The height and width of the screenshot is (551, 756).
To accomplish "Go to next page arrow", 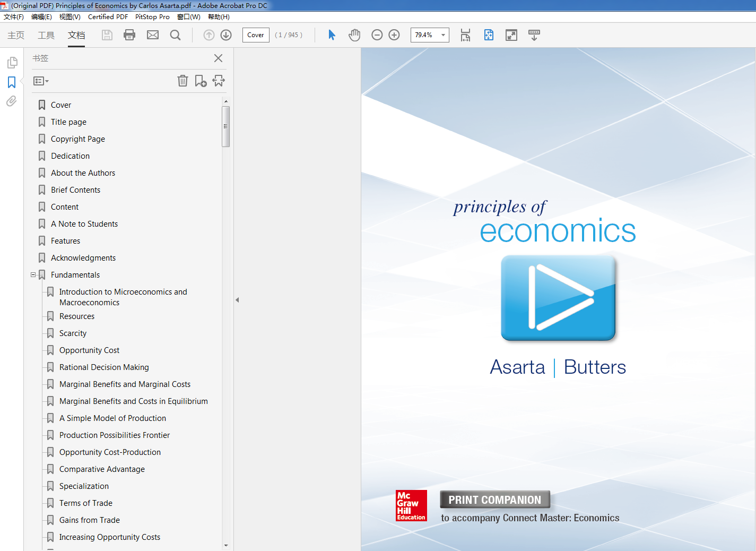I will 226,35.
